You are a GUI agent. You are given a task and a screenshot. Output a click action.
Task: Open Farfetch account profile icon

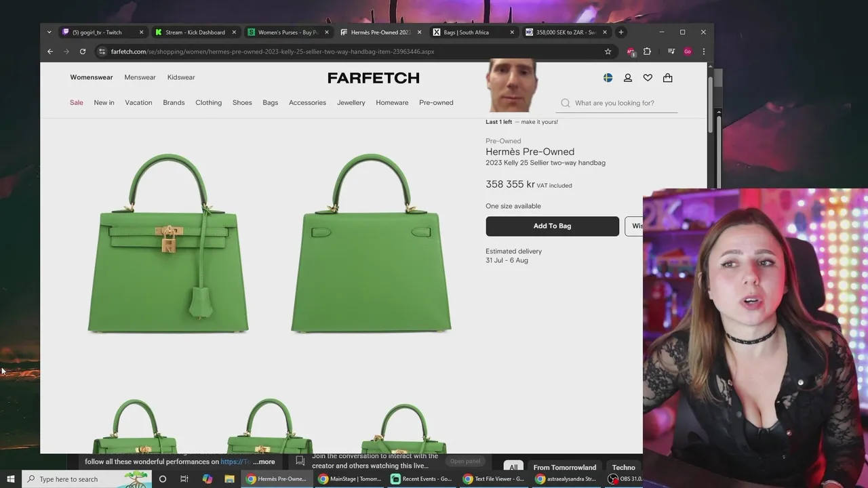click(628, 78)
